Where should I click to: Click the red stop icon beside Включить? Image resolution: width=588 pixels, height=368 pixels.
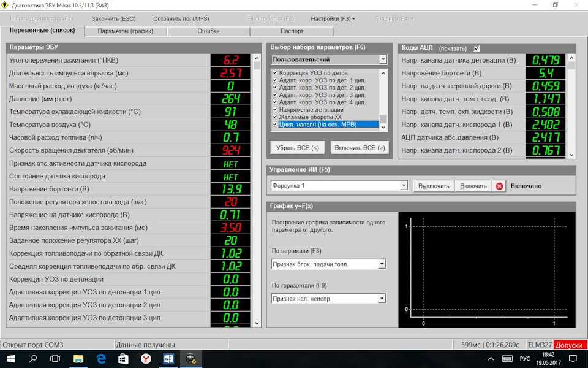tap(499, 186)
